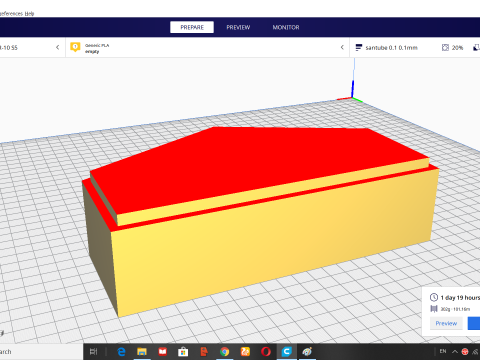Image resolution: width=480 pixels, height=360 pixels.
Task: Open the printer selection panel
Action: tap(32, 47)
